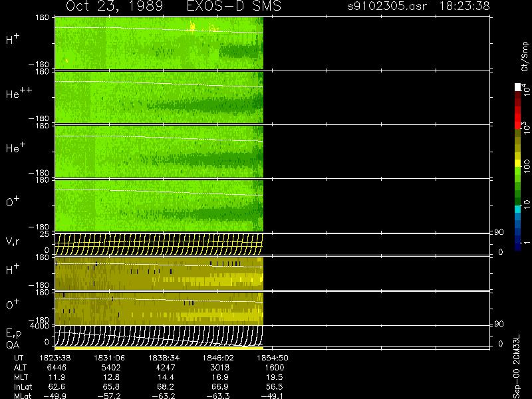
Task: Click the '4000' tick on E,p axis
Action: tap(39, 326)
